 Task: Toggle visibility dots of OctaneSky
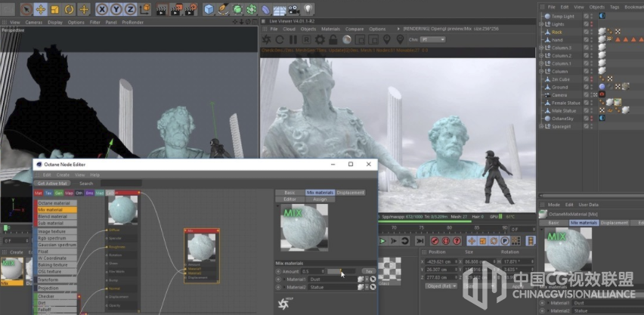pos(591,119)
